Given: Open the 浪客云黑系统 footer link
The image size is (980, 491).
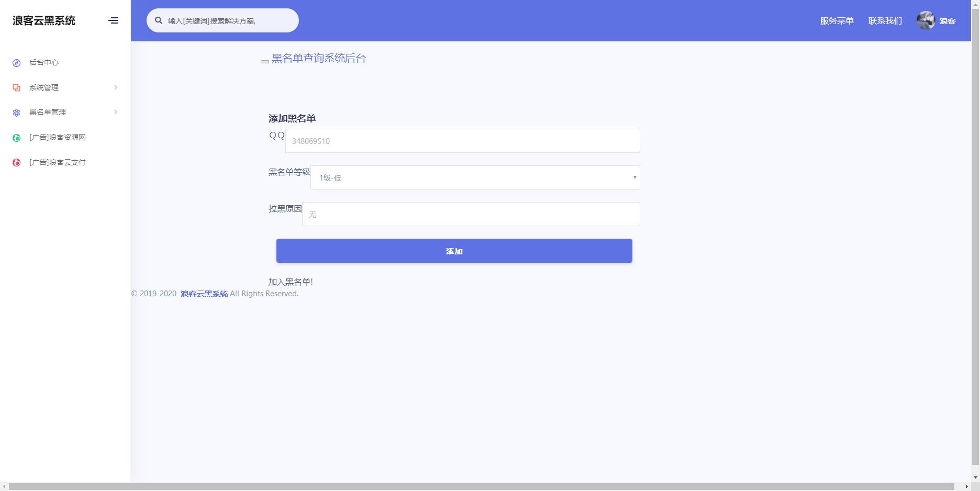Looking at the screenshot, I should click(x=204, y=294).
